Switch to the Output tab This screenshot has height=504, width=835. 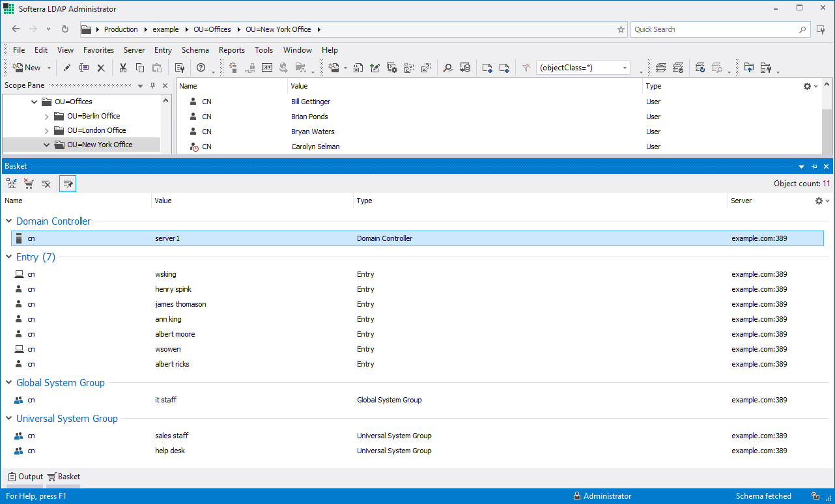coord(25,477)
